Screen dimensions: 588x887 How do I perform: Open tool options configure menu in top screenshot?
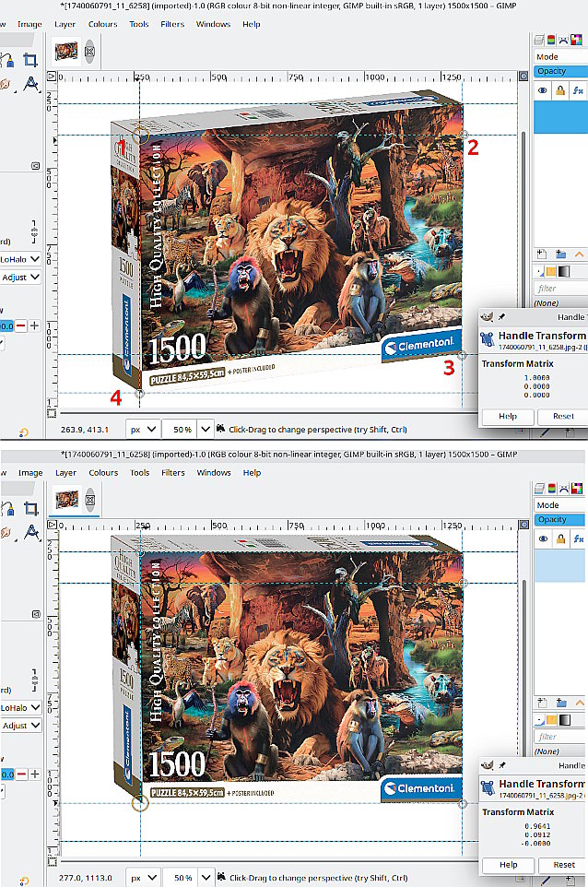coord(36,165)
